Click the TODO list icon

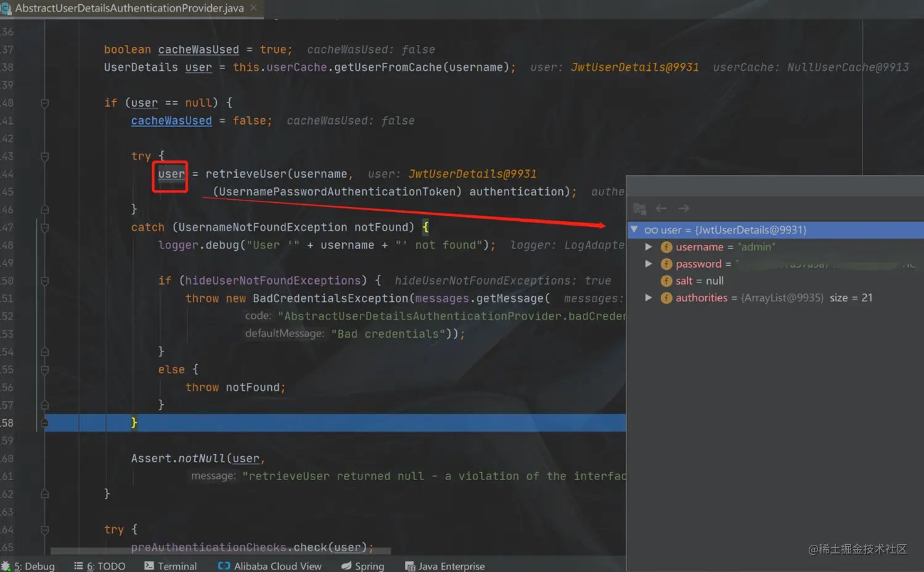pos(78,566)
